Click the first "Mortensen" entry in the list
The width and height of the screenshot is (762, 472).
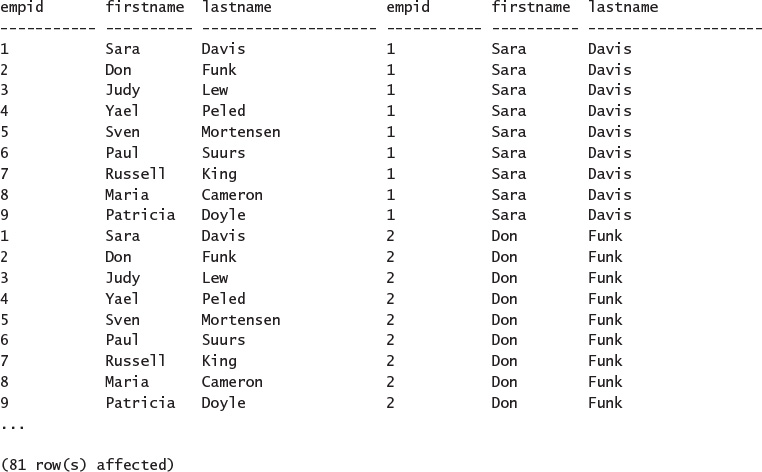tap(241, 132)
